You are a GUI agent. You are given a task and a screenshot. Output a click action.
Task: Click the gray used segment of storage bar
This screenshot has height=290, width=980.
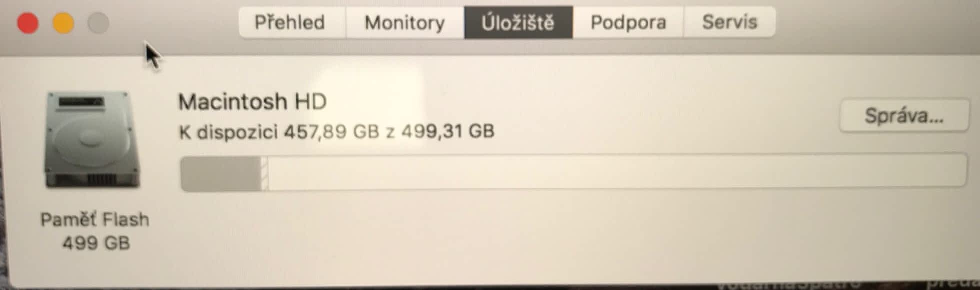[220, 173]
